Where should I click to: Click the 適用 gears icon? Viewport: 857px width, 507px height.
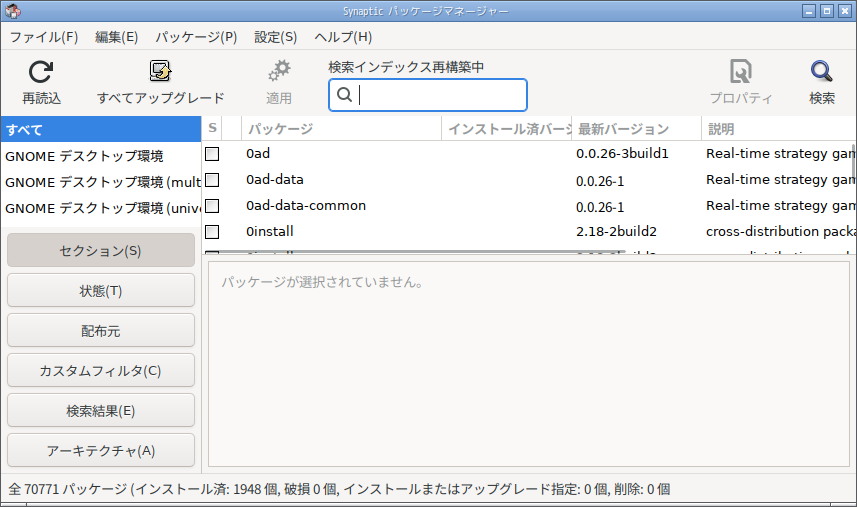pyautogui.click(x=279, y=71)
